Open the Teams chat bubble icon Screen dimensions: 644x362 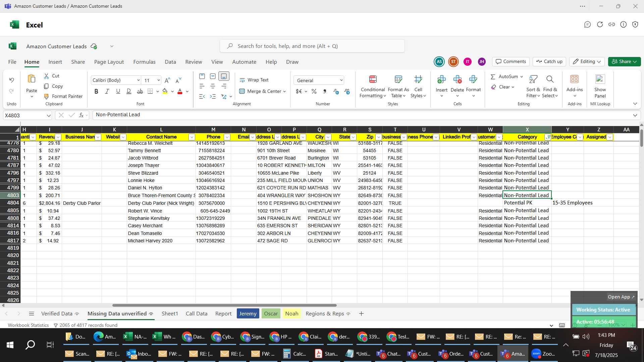(587, 24)
